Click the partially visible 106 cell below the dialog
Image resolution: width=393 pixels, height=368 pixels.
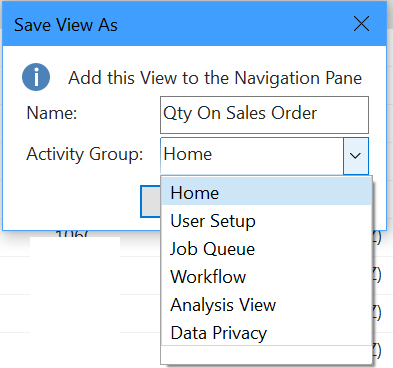(71, 234)
